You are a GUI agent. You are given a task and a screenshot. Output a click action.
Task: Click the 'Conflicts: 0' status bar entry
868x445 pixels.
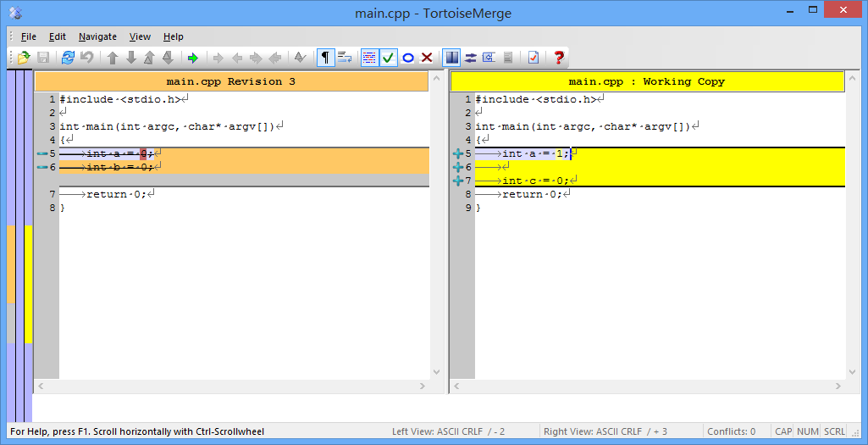(732, 431)
